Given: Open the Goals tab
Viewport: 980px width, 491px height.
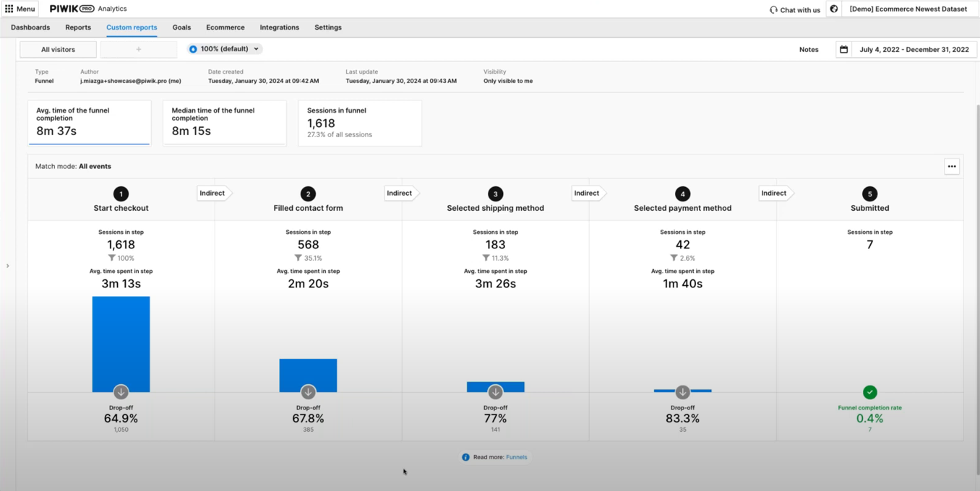Looking at the screenshot, I should pyautogui.click(x=181, y=27).
